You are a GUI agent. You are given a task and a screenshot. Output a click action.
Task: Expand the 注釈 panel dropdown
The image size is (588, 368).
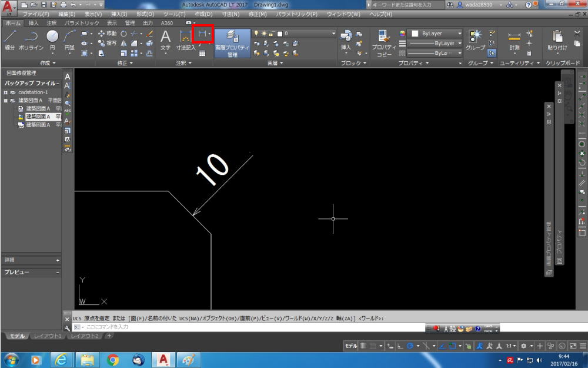[x=183, y=63]
